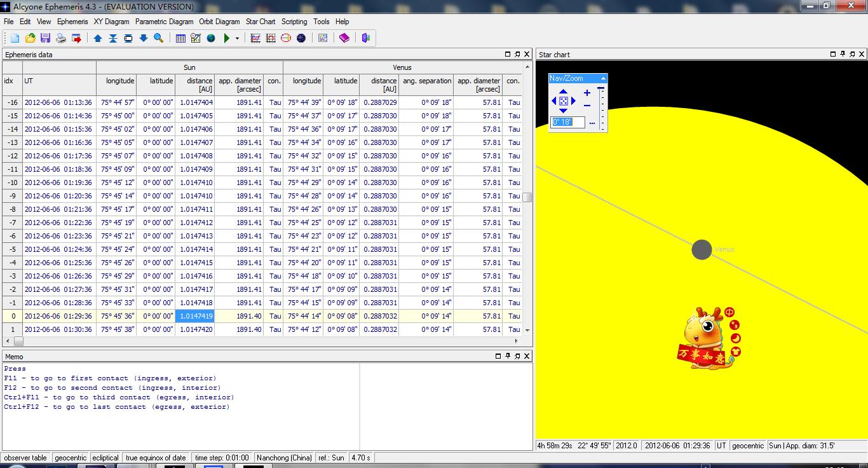Click the 'ang. separation' column header
868x468 pixels.
[x=426, y=85]
